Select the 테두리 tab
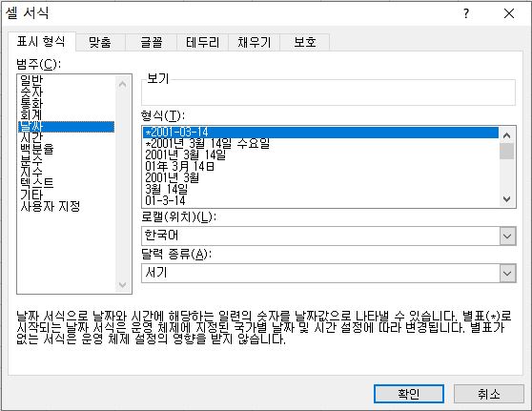Screen dimensions: 532x411 [x=202, y=42]
